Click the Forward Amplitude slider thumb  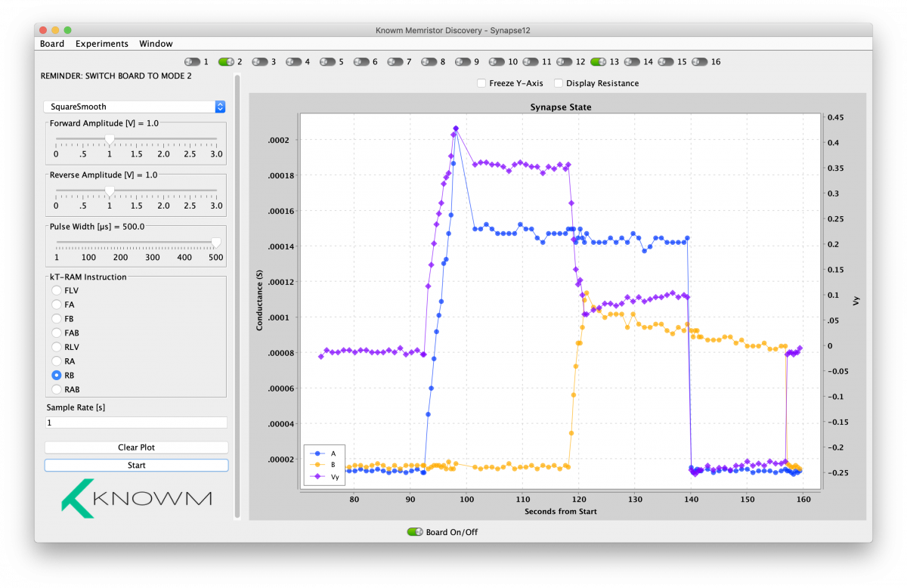[x=110, y=139]
